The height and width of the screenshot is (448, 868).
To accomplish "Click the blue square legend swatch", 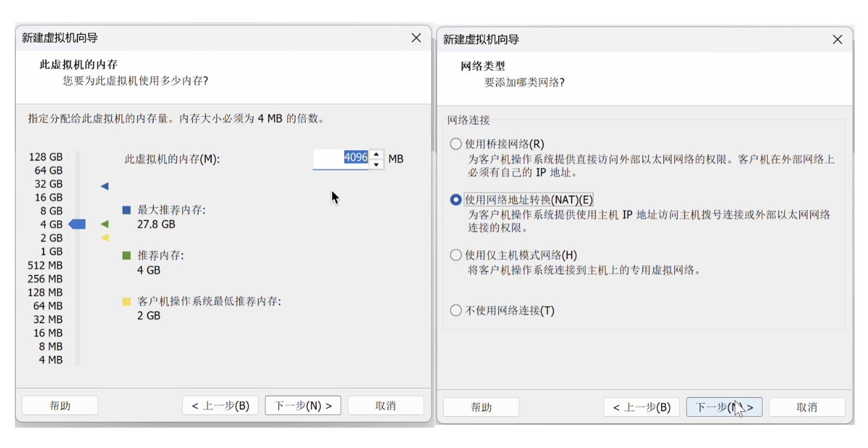I will point(127,210).
